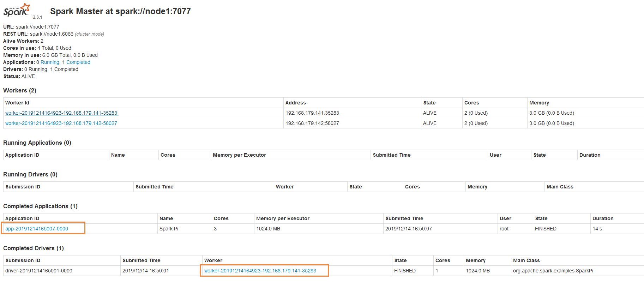644x283 pixels.
Task: Open the Running applications link
Action: tap(50, 62)
